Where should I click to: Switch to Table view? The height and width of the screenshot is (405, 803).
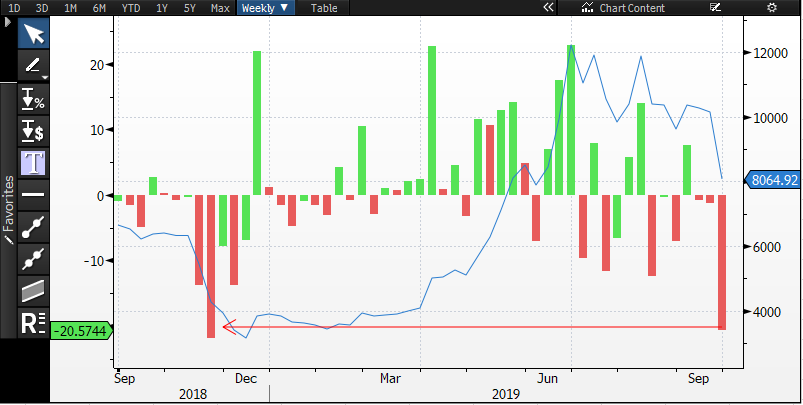[324, 7]
